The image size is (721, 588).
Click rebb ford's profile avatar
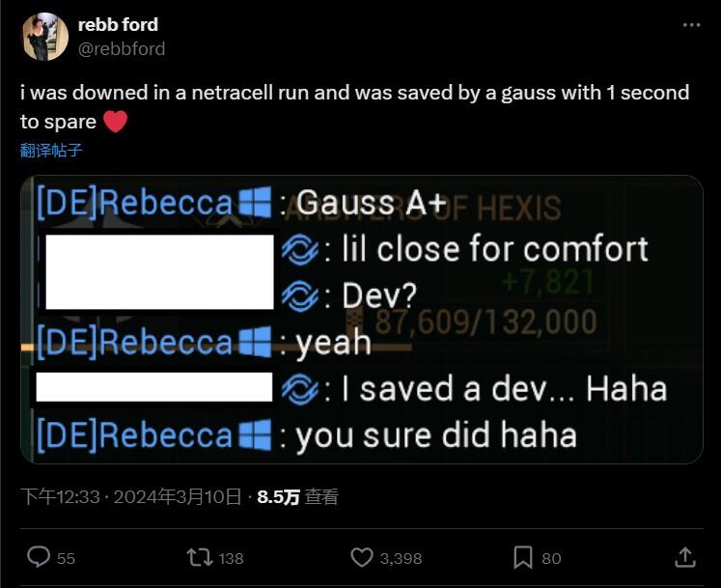point(44,37)
